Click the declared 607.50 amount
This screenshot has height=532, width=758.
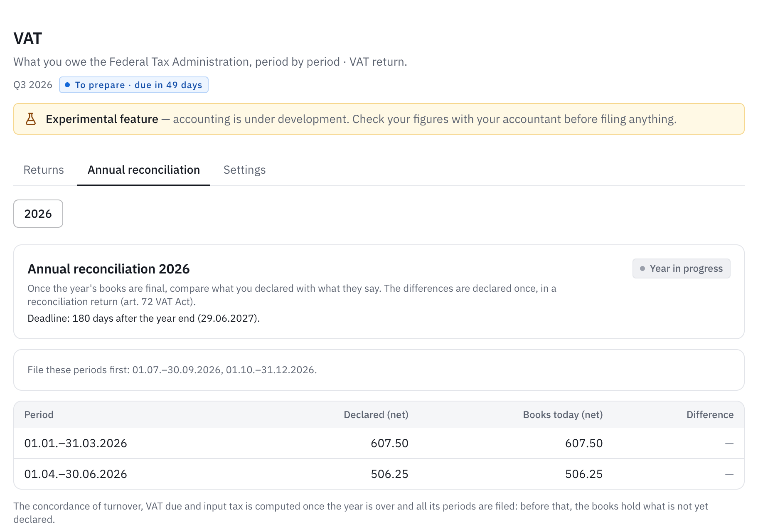(389, 443)
